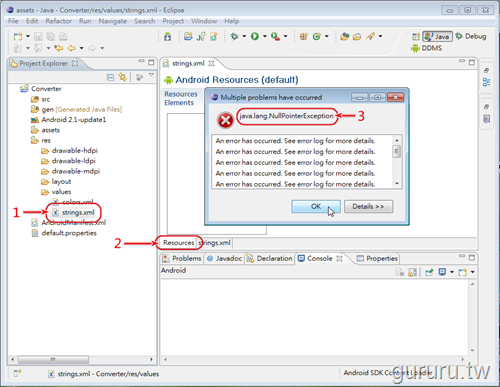Click the Print toolbar icon
500x387 pixels.
pos(63,37)
